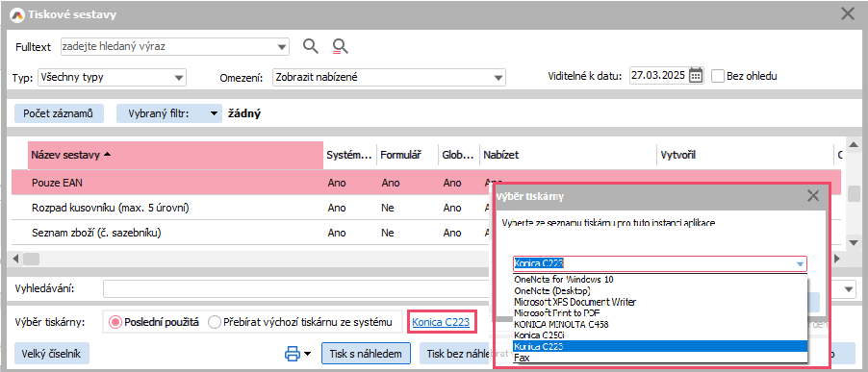Image resolution: width=868 pixels, height=372 pixels.
Task: Open the Typ dropdown Všechny typy
Action: [x=179, y=78]
